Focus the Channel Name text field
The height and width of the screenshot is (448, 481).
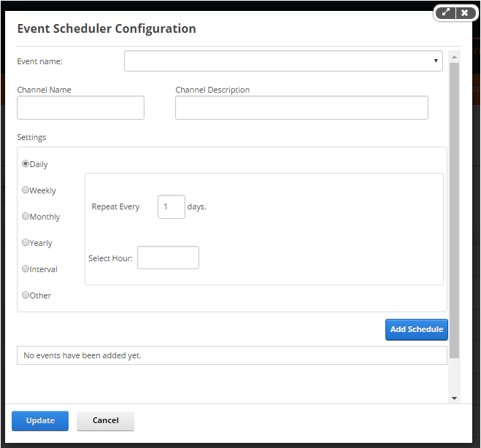coord(80,108)
